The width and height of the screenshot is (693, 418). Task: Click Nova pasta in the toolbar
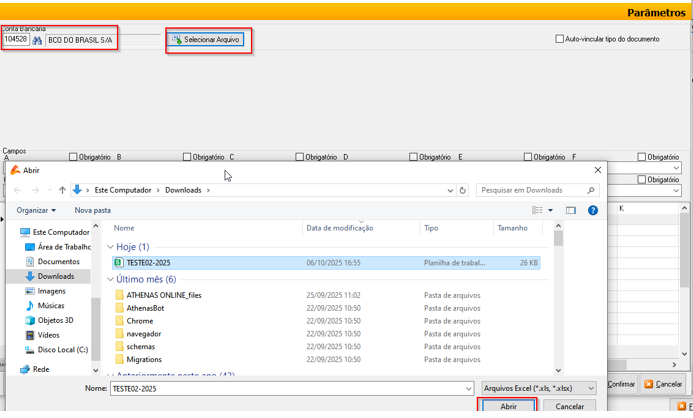(x=93, y=210)
